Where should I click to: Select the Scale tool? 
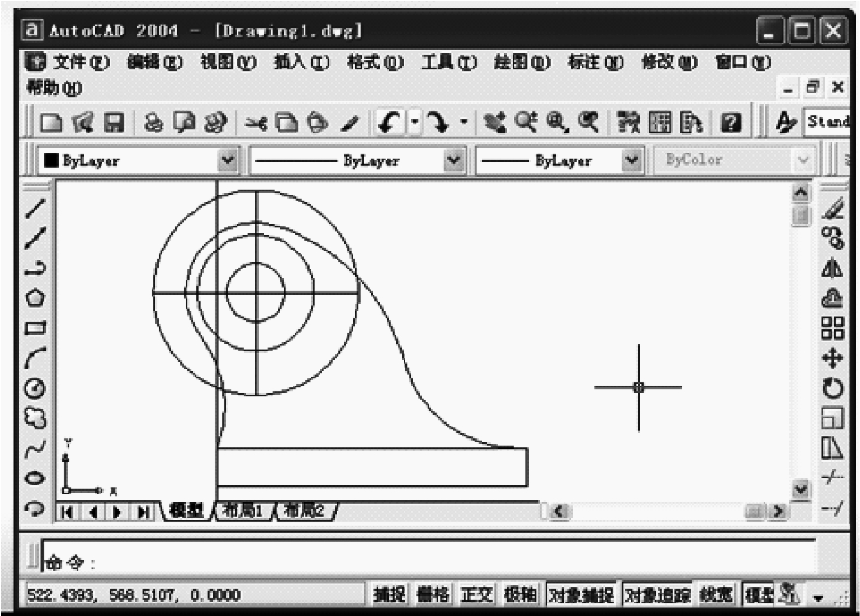point(833,418)
